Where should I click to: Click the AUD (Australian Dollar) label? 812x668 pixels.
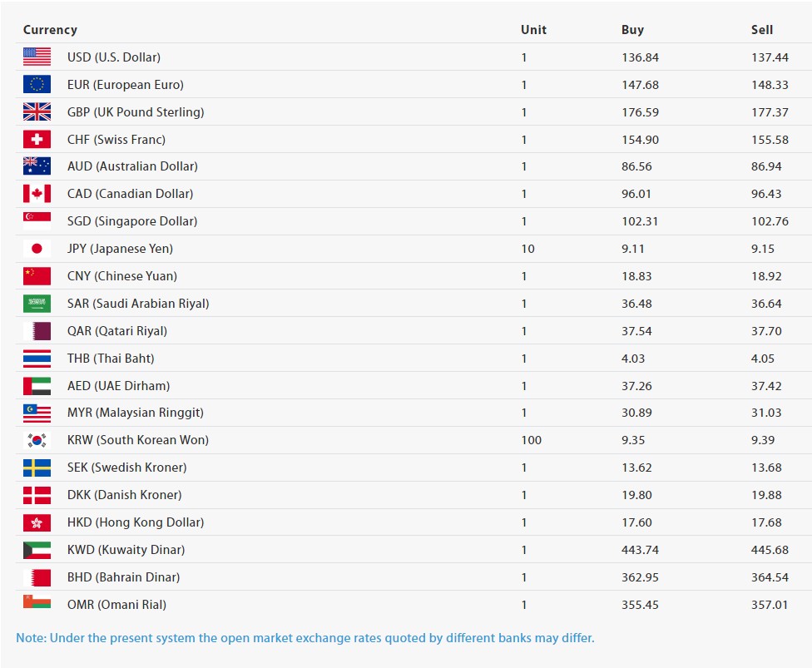[x=132, y=166]
